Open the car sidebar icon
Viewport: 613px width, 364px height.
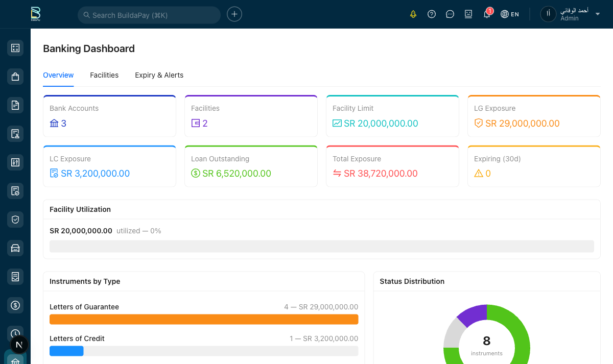[x=15, y=248]
